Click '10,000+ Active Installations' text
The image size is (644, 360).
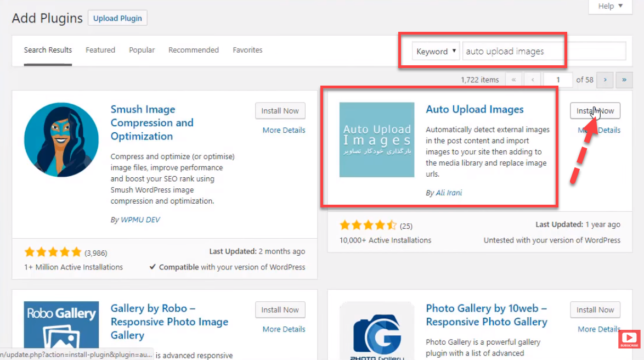tap(385, 240)
